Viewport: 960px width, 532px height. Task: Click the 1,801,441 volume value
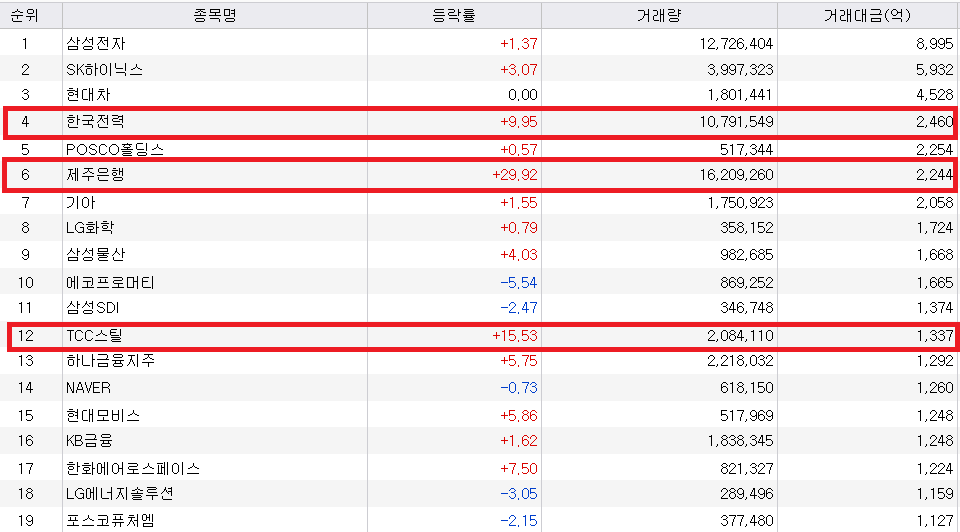[740, 95]
